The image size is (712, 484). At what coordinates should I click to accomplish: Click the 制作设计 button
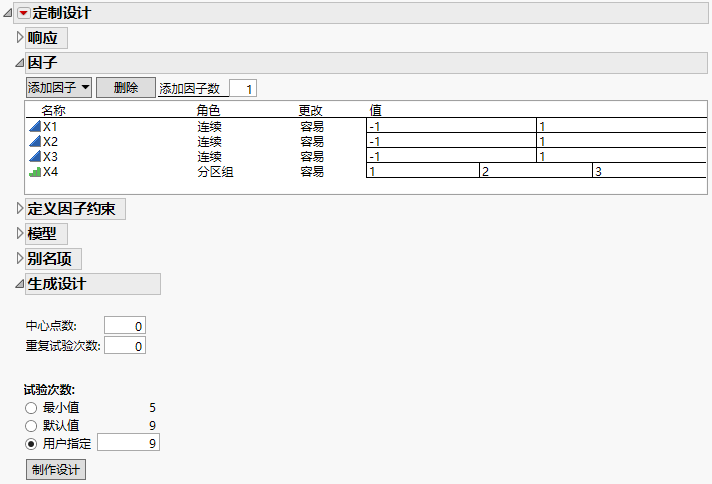(56, 469)
